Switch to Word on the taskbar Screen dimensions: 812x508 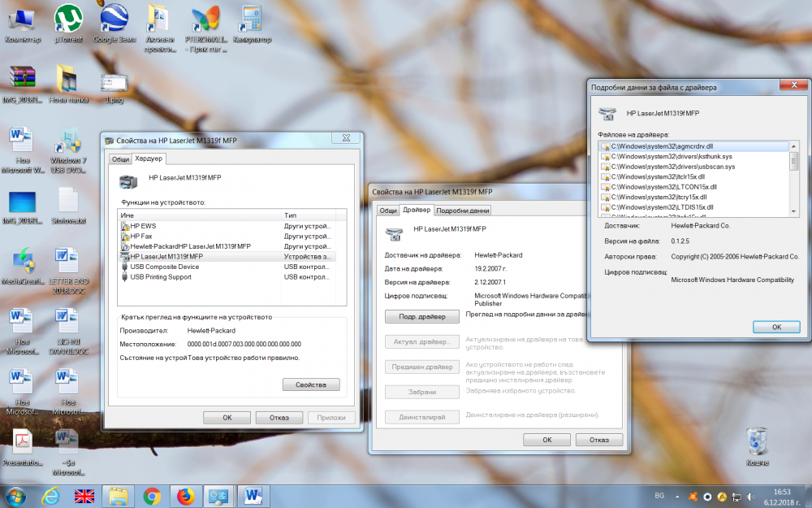253,497
